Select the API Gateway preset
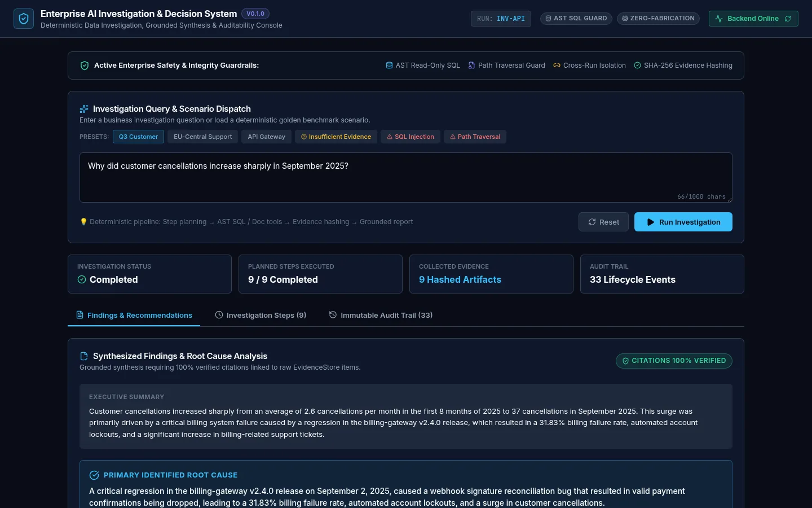 [266, 137]
